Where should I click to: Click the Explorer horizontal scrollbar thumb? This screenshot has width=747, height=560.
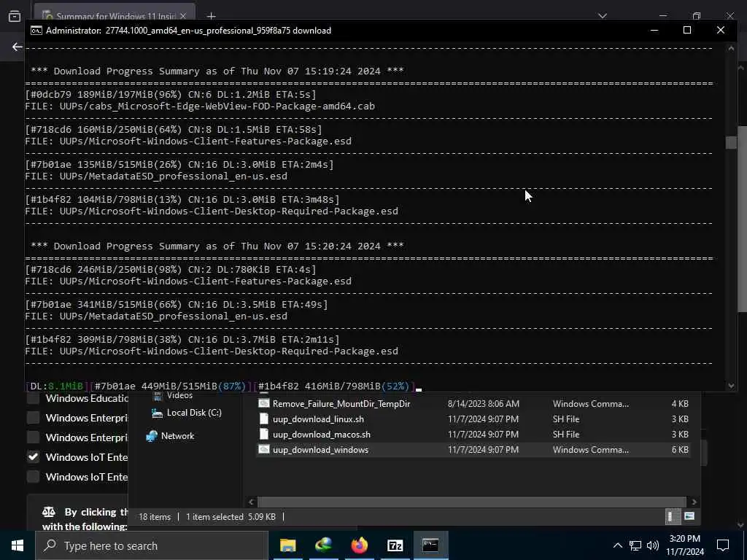(x=472, y=502)
